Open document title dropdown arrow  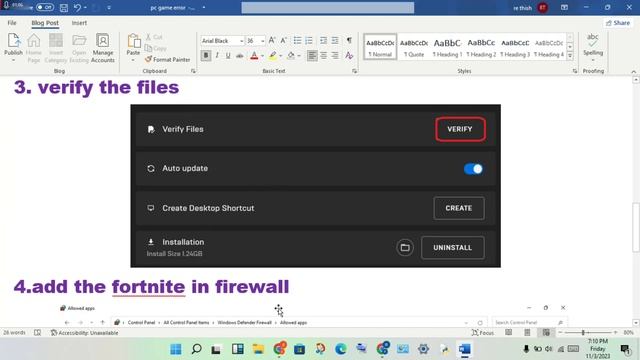pos(204,7)
